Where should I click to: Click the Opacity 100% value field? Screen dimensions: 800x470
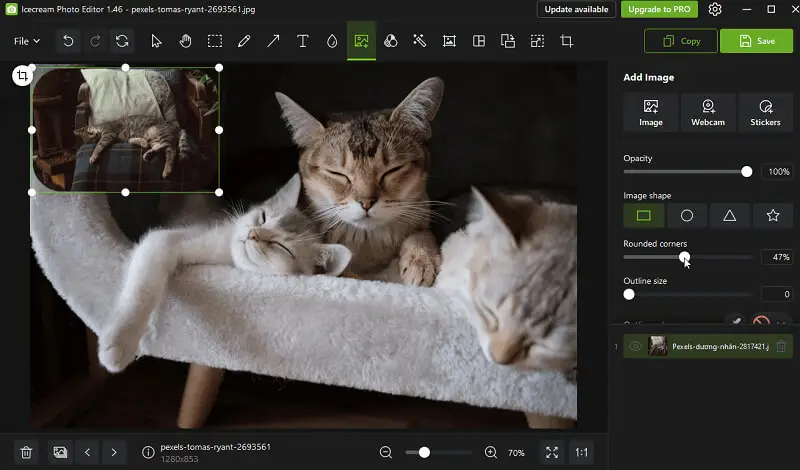point(777,172)
